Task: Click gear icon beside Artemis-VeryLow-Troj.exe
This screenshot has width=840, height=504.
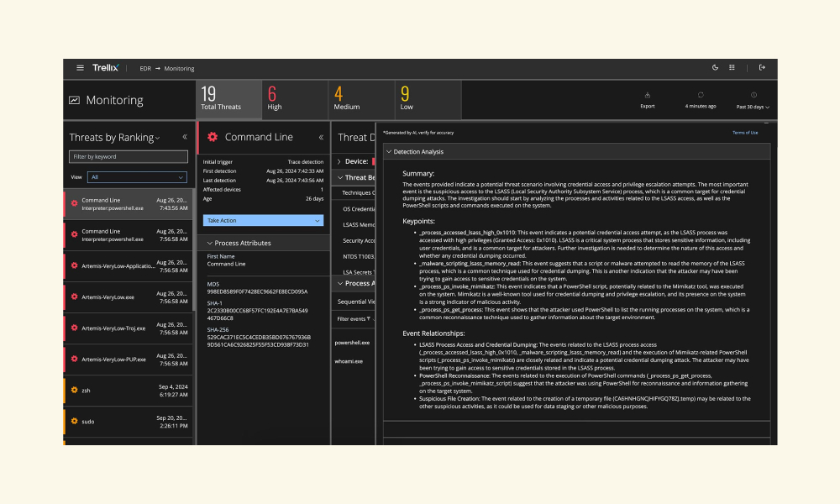Action: coord(75,328)
